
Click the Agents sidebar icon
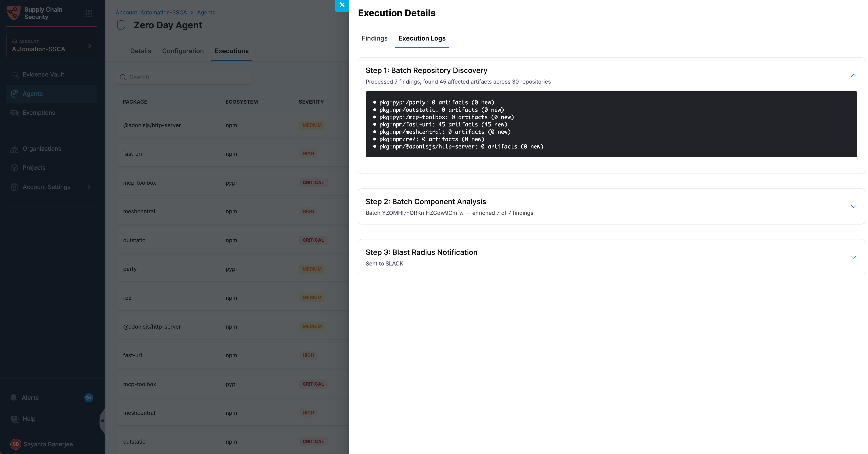(x=14, y=94)
